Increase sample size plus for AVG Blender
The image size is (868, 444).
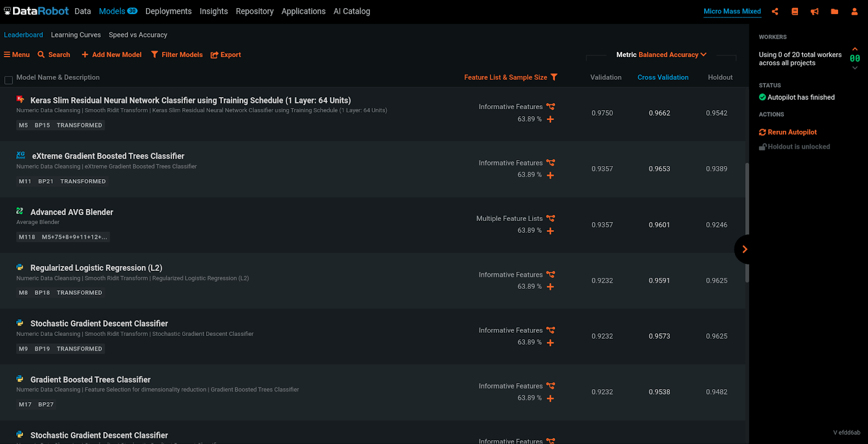[550, 231]
